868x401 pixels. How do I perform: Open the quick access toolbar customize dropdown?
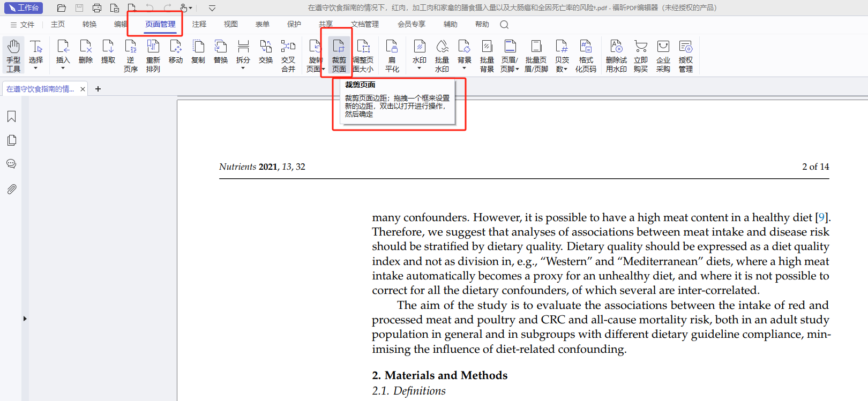tap(212, 8)
